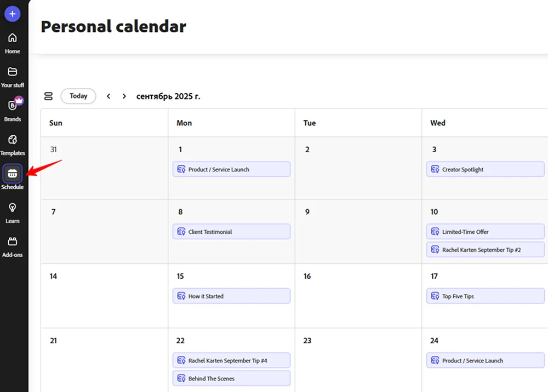Open Your stuff folder icon
The width and height of the screenshot is (548, 392).
click(12, 72)
